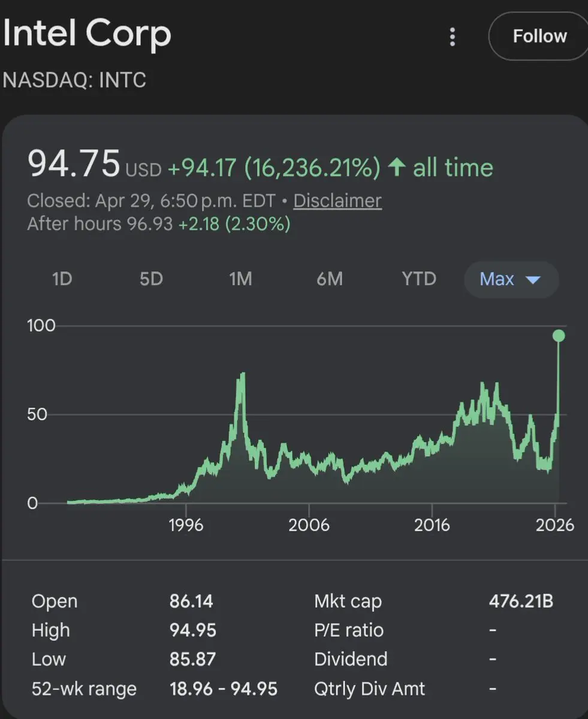Click the chart peak near year 2000
The image size is (588, 719).
[x=243, y=374]
